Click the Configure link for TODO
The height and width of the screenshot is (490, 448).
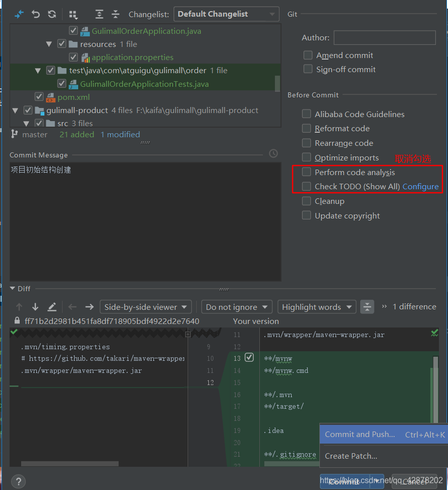[x=421, y=187]
